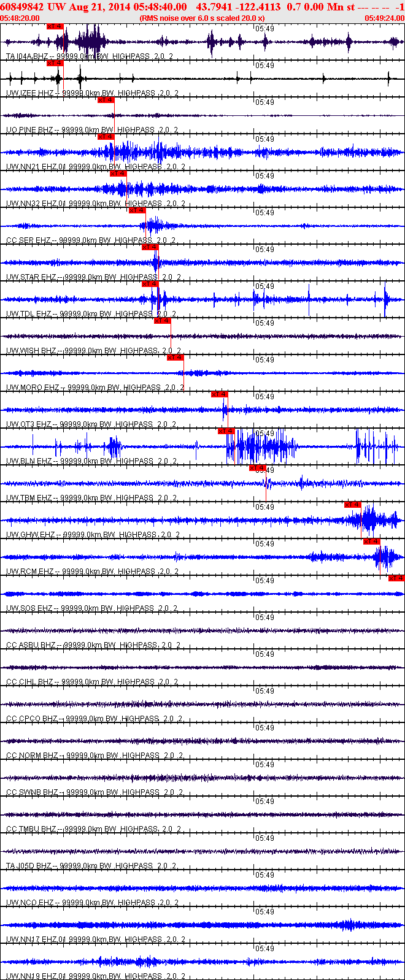
Task: Select the red pick flag on UW.SOS trace
Action: [396, 578]
